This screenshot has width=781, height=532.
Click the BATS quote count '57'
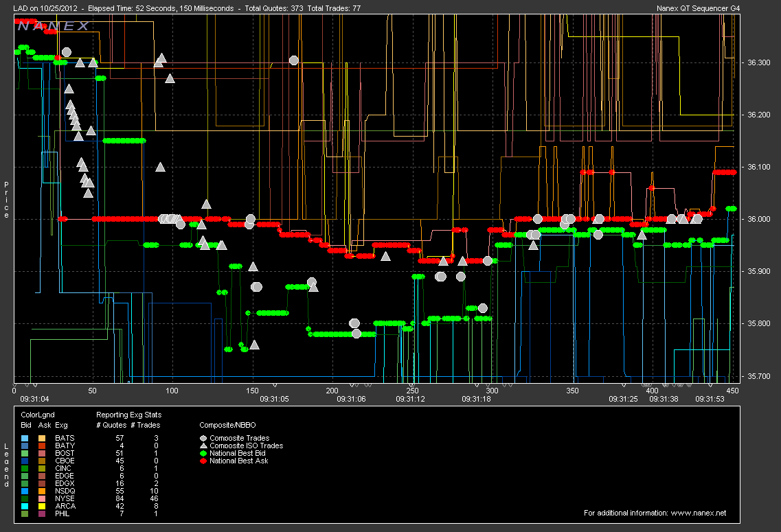[120, 439]
